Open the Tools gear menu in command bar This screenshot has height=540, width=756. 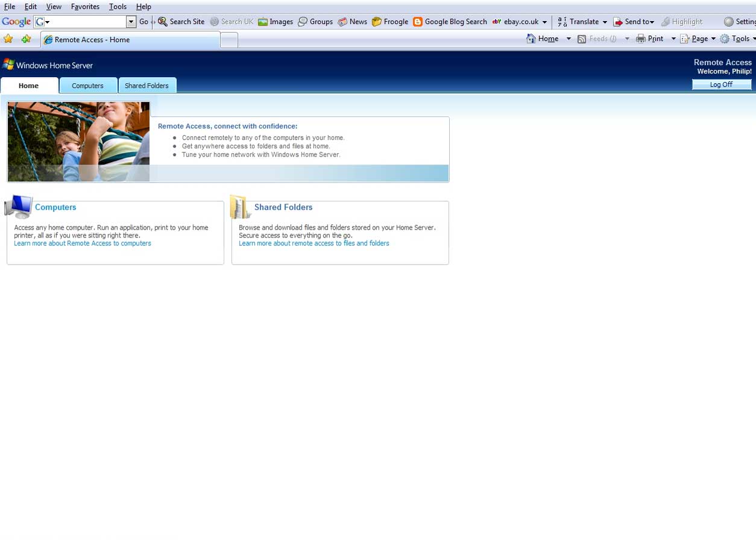click(737, 39)
